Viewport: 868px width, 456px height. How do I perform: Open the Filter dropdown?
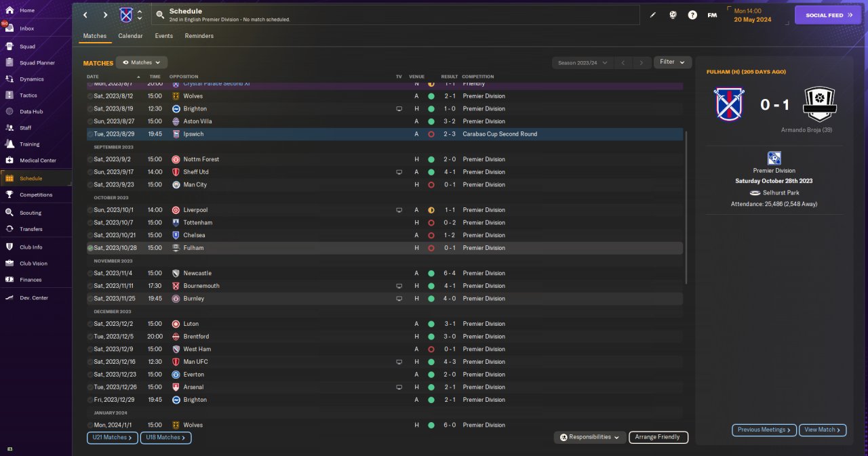(672, 62)
